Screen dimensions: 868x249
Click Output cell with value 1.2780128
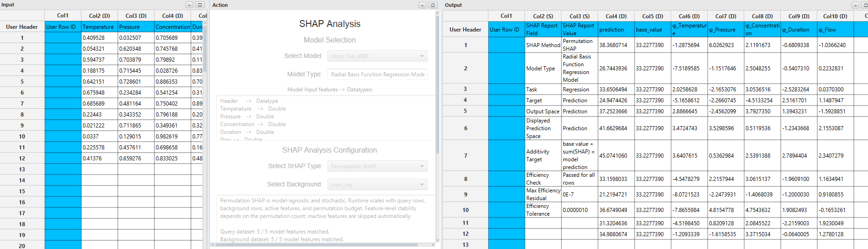pyautogui.click(x=835, y=234)
